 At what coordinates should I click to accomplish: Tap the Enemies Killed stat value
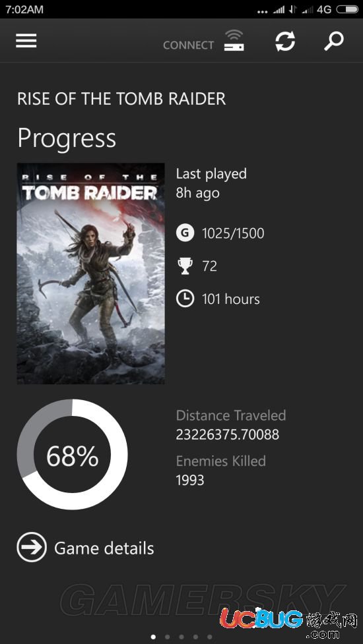(x=190, y=480)
